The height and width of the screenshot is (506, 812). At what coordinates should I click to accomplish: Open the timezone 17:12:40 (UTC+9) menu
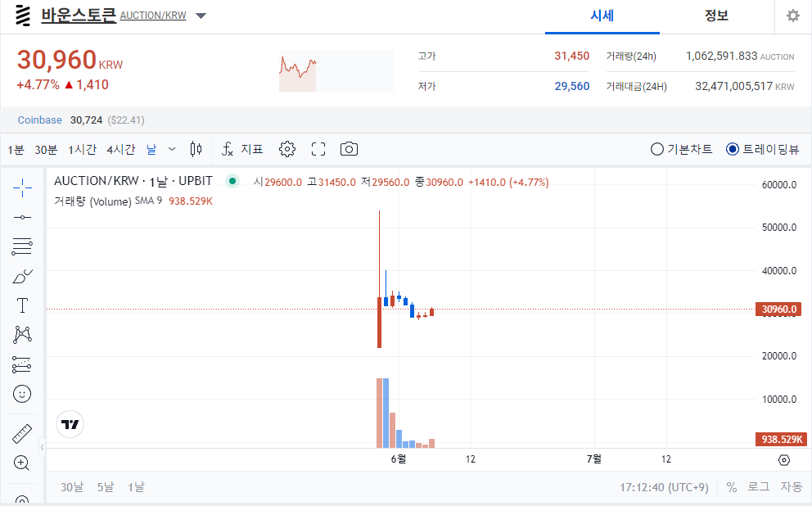[664, 487]
